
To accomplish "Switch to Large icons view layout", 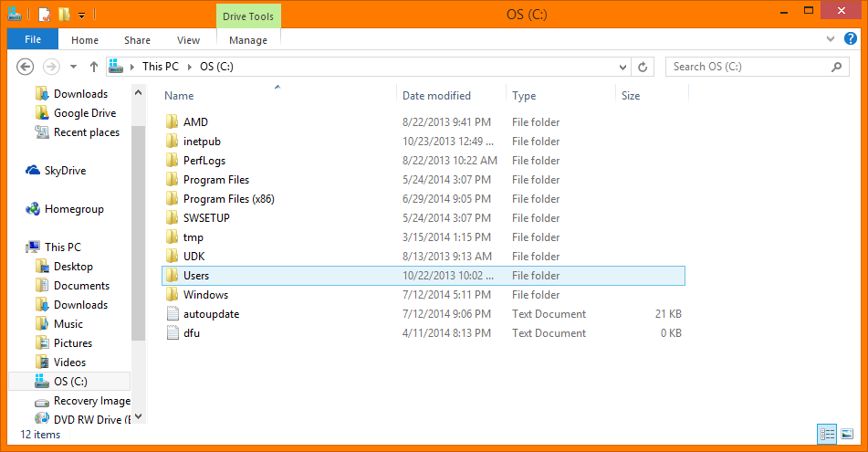I will coord(847,435).
